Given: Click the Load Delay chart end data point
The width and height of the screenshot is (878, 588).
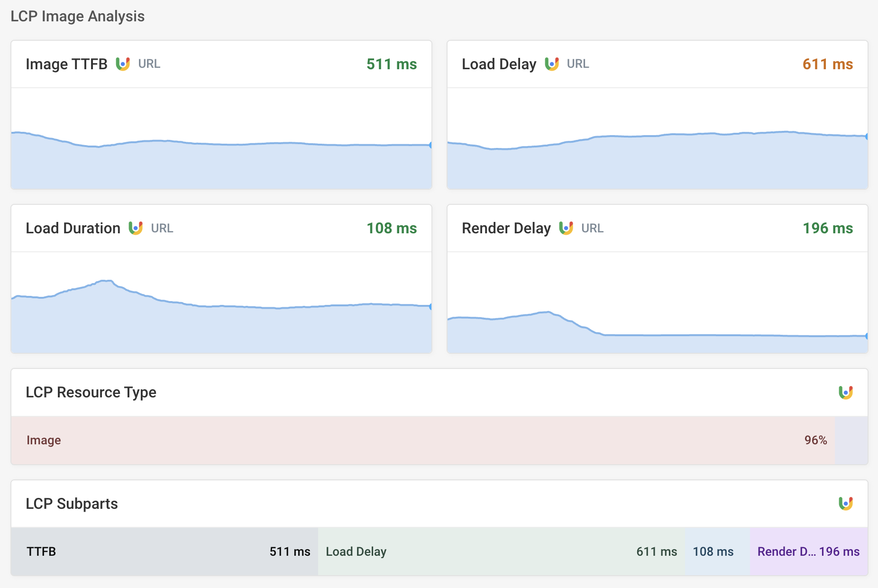Looking at the screenshot, I should click(x=867, y=137).
